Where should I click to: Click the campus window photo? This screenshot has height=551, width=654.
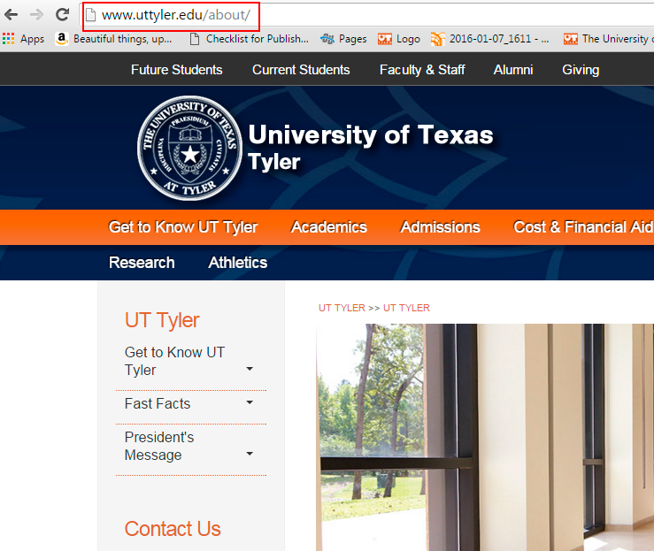[x=485, y=437]
